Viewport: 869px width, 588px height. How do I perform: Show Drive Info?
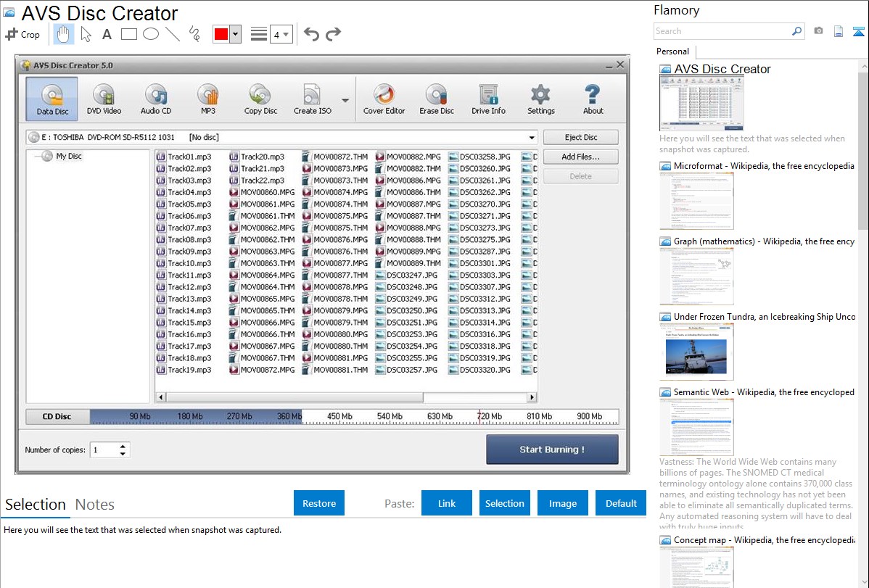point(488,99)
